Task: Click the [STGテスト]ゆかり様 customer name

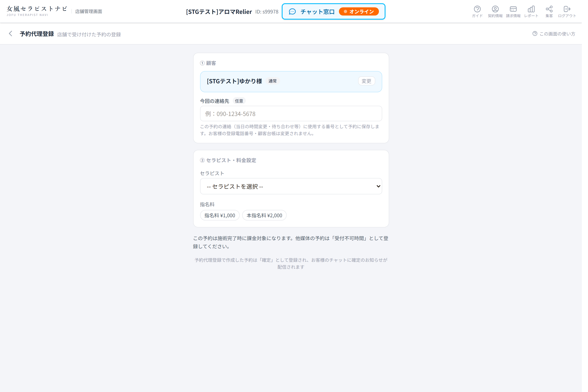Action: pos(237,82)
